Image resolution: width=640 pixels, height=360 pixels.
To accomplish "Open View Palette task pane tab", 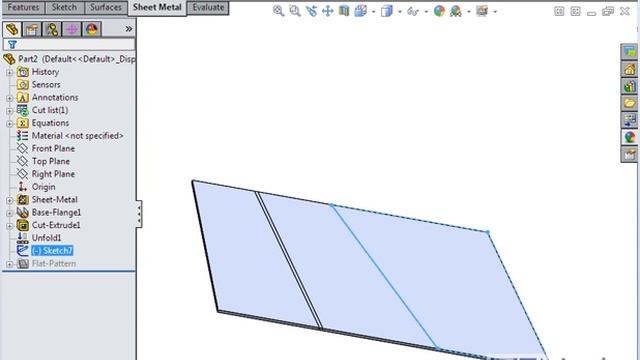I will pyautogui.click(x=629, y=120).
